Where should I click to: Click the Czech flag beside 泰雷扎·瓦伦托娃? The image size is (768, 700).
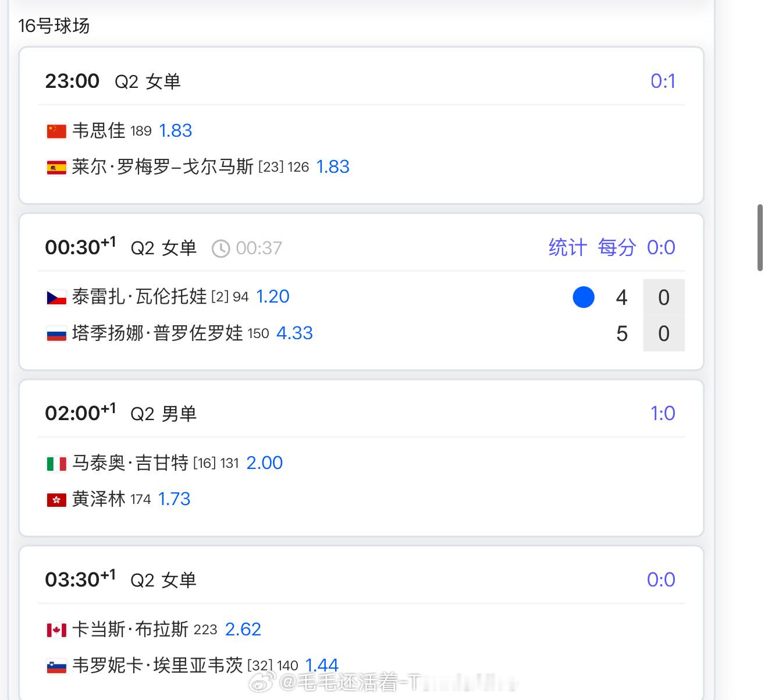[x=56, y=298]
